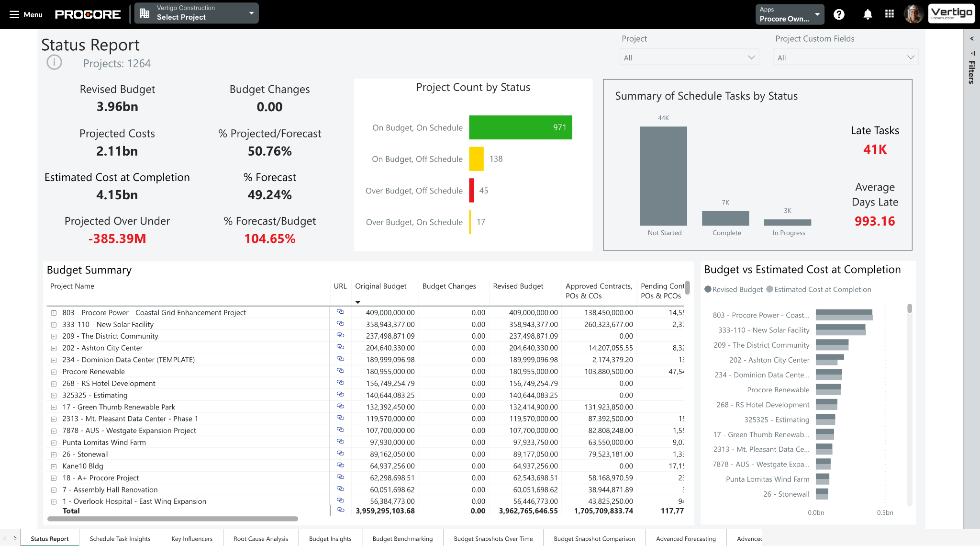Switch to the Budget Insights tab

[x=330, y=538]
